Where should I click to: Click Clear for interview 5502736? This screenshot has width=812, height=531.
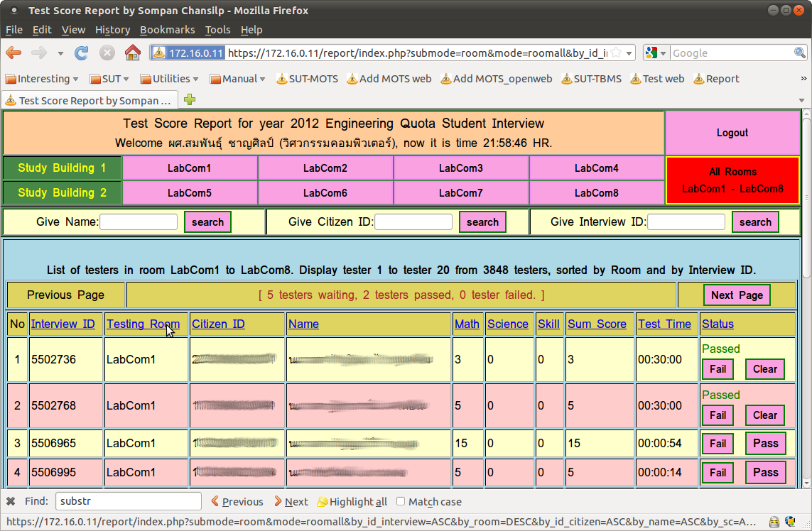[x=765, y=369]
